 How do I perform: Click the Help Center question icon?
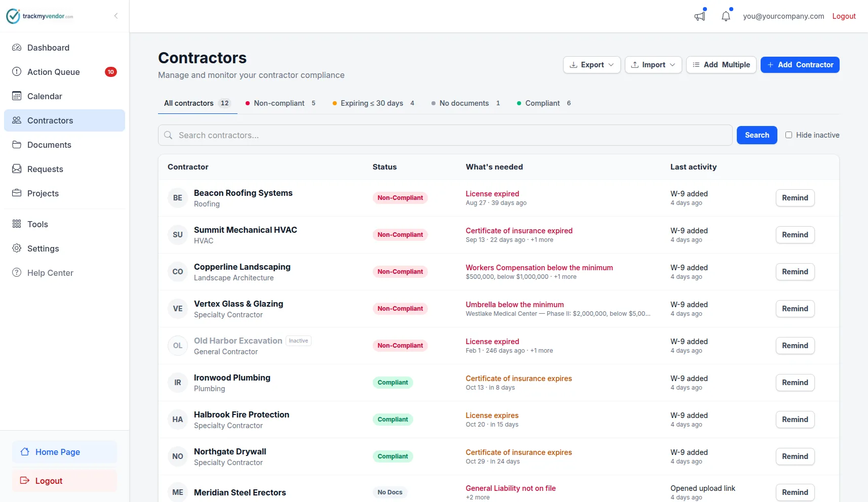17,273
